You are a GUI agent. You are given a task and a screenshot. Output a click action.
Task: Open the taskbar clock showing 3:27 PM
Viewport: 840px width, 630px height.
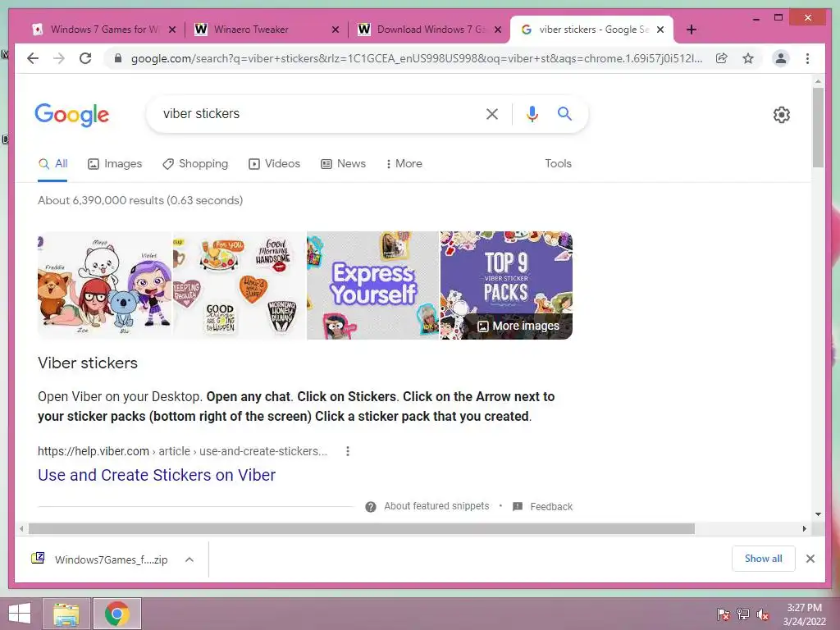click(804, 614)
